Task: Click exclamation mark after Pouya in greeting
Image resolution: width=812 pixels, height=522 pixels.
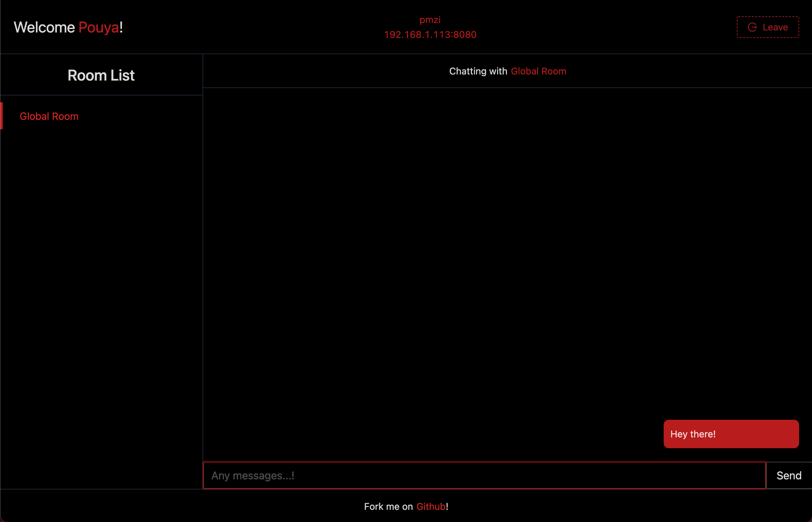Action: (121, 27)
